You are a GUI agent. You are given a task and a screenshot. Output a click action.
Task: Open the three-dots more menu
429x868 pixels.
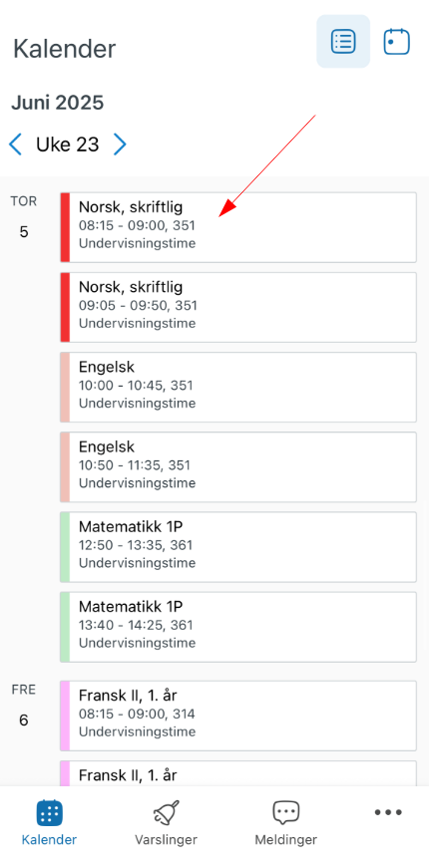388,812
